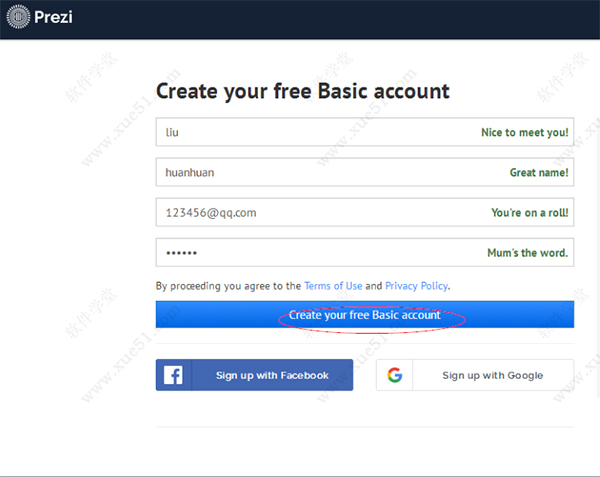Click the "Create your free Basic account" page heading
This screenshot has width=600, height=477.
click(x=302, y=92)
